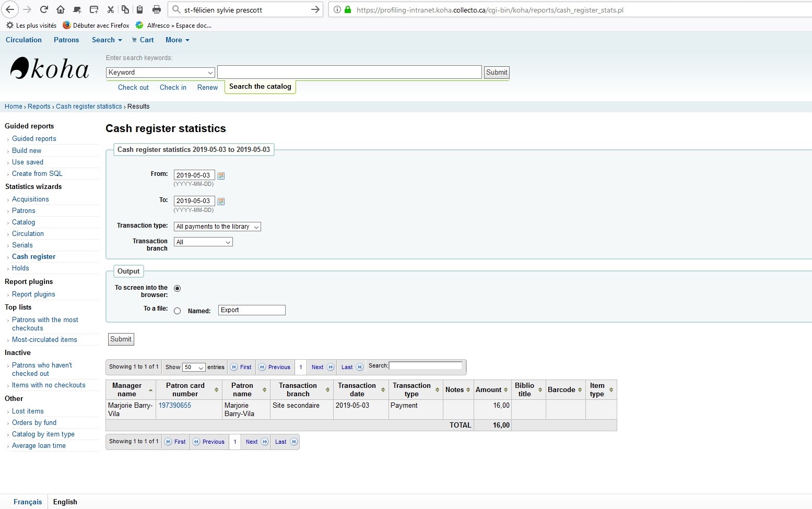Reload the page with the refresh icon
This screenshot has height=509, width=812.
click(x=44, y=9)
